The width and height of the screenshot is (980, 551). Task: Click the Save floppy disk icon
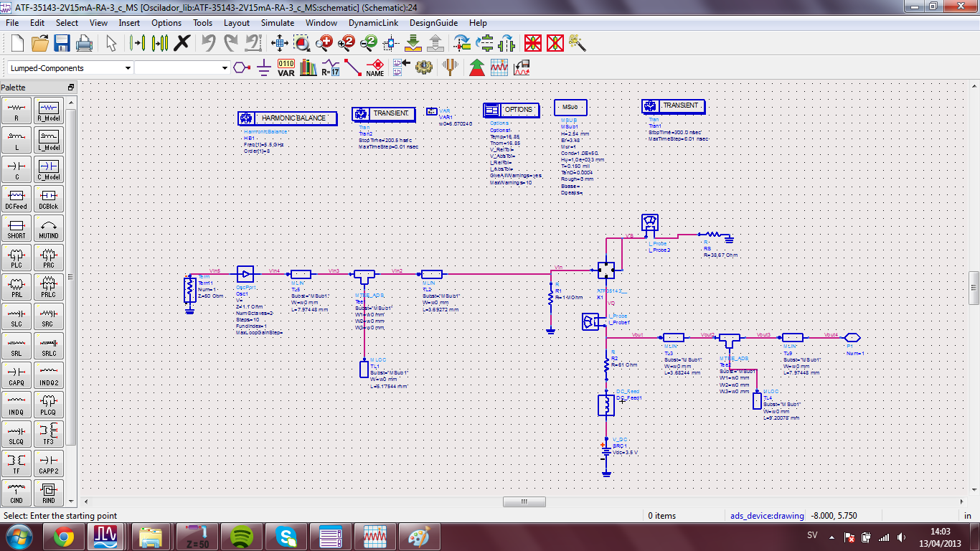pos(62,43)
